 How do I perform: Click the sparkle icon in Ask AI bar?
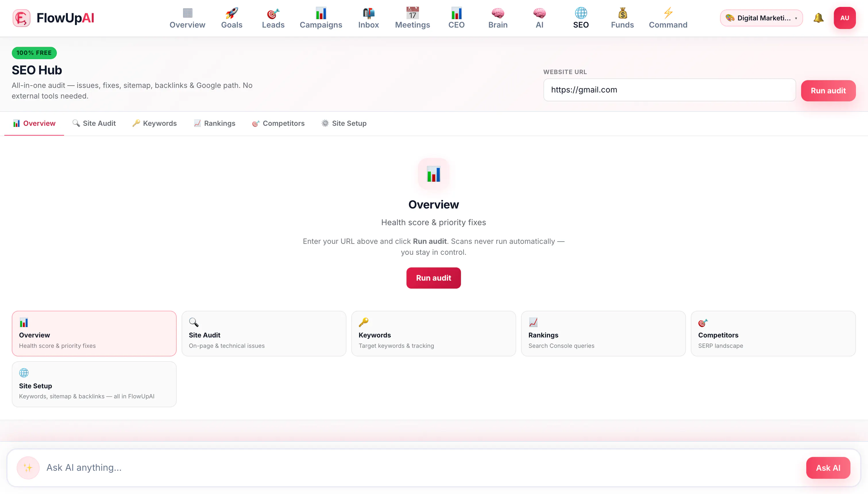(x=28, y=468)
